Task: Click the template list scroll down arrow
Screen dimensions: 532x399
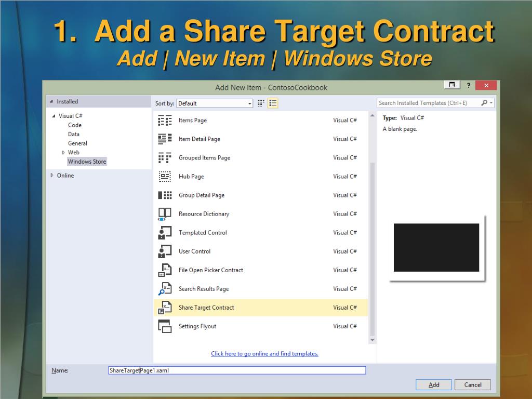Action: 372,340
